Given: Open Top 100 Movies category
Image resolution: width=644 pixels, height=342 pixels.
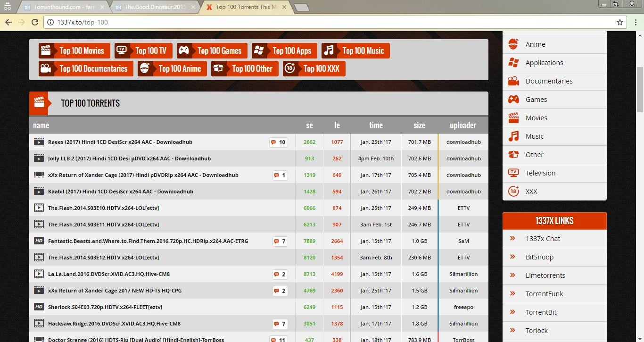Looking at the screenshot, I should pos(74,51).
